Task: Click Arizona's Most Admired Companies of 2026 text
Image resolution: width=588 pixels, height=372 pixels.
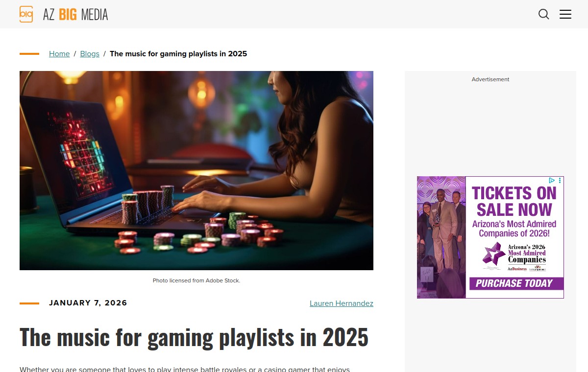Action: click(x=514, y=229)
